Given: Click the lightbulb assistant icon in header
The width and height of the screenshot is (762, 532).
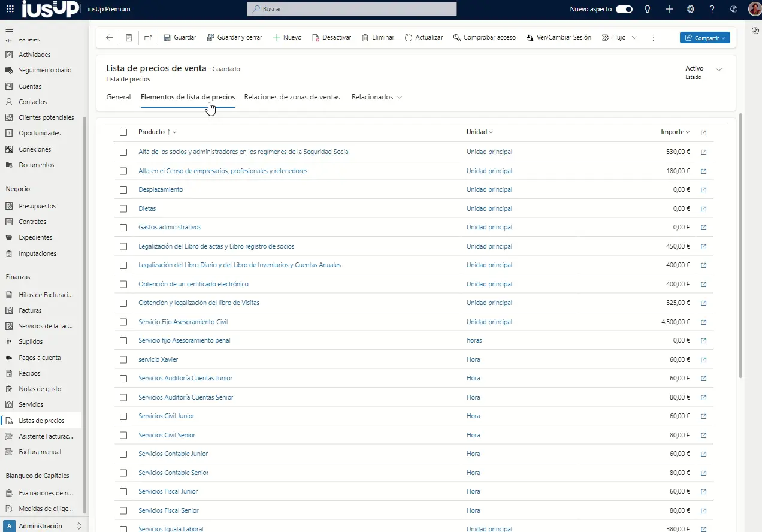Looking at the screenshot, I should pos(647,9).
